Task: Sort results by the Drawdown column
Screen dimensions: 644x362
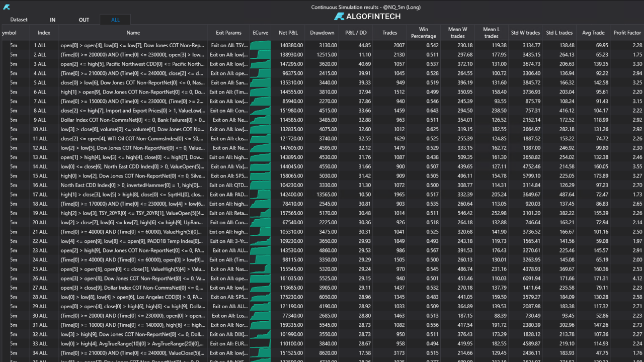Action: (x=321, y=32)
